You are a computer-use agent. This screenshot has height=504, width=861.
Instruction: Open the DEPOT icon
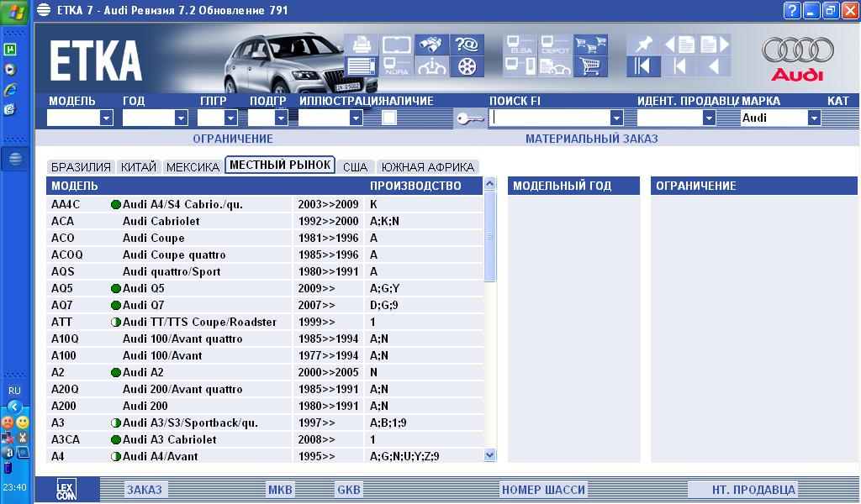555,45
